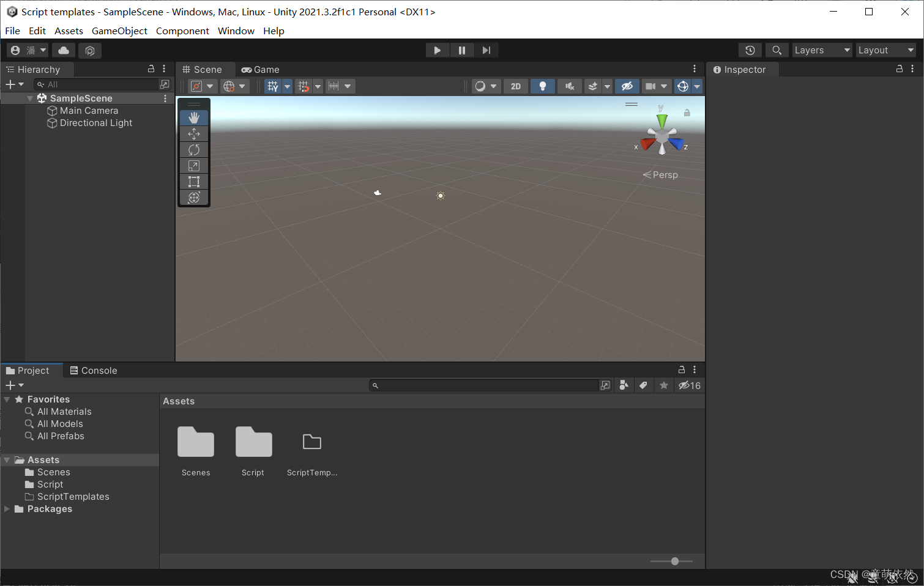Click the green Y axis gizmo cone
The image size is (924, 586).
pyautogui.click(x=661, y=121)
